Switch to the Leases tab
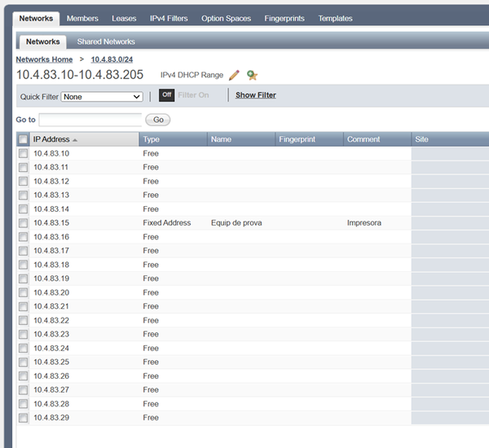The image size is (489, 448). point(124,18)
